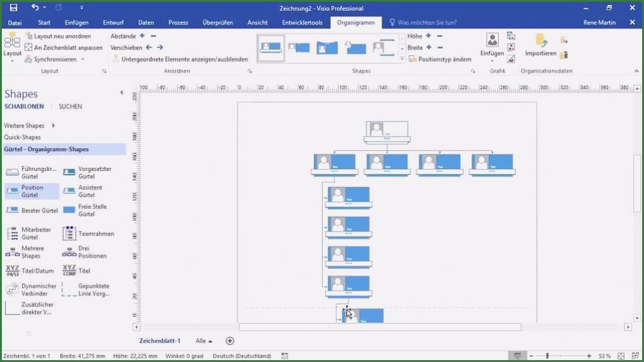The width and height of the screenshot is (644, 362).
Task: Click Untergeordnete Elemente anzeigen/ausblenden button
Action: [180, 59]
